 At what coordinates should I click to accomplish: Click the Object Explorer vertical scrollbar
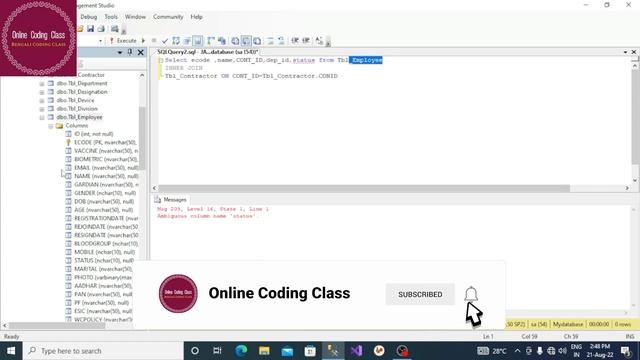142,139
